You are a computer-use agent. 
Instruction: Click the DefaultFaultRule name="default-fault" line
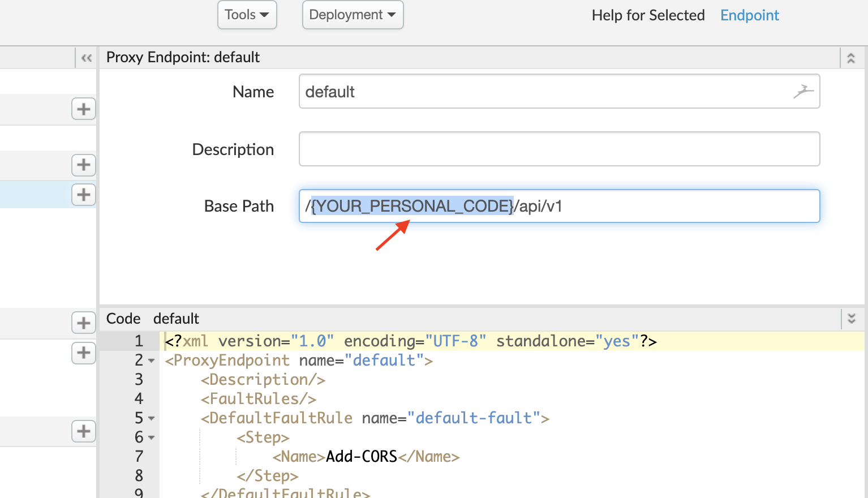[375, 418]
